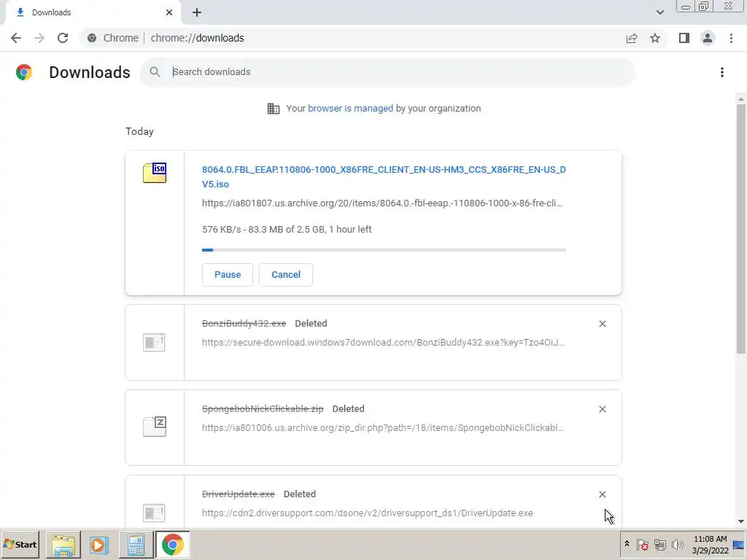Remove DriverUpdate.exe from the list
Image resolution: width=747 pixels, height=560 pixels.
click(x=602, y=494)
